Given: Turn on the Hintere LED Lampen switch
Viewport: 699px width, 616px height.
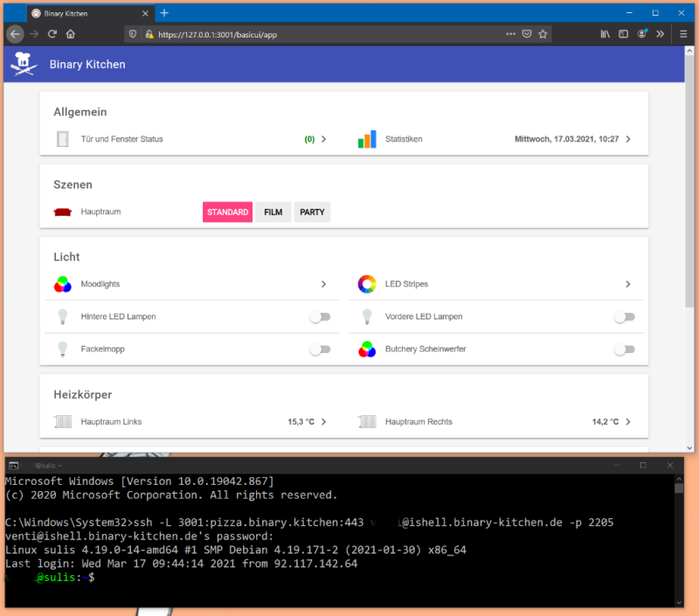Looking at the screenshot, I should pyautogui.click(x=320, y=316).
